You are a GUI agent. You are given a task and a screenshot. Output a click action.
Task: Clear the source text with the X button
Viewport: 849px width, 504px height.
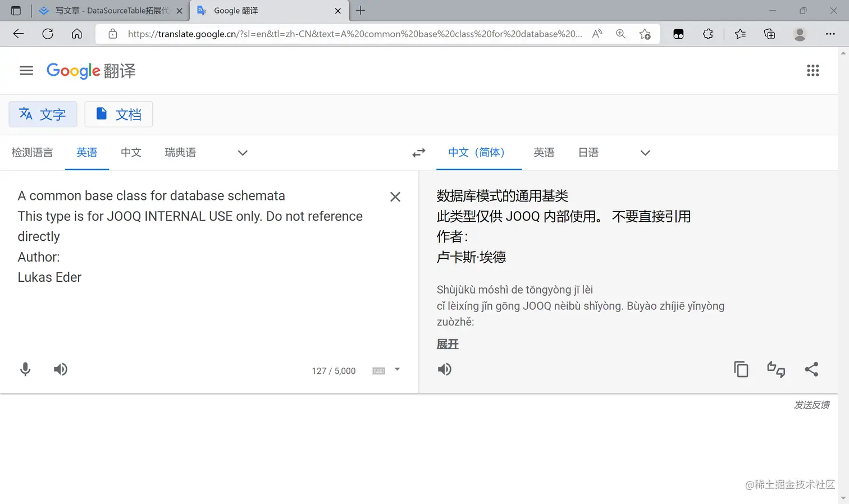click(x=395, y=197)
